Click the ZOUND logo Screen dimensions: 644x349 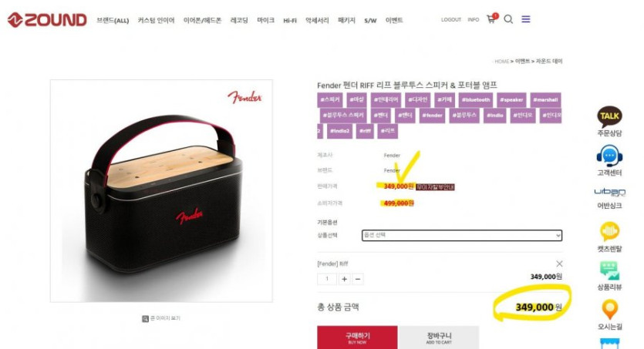47,20
